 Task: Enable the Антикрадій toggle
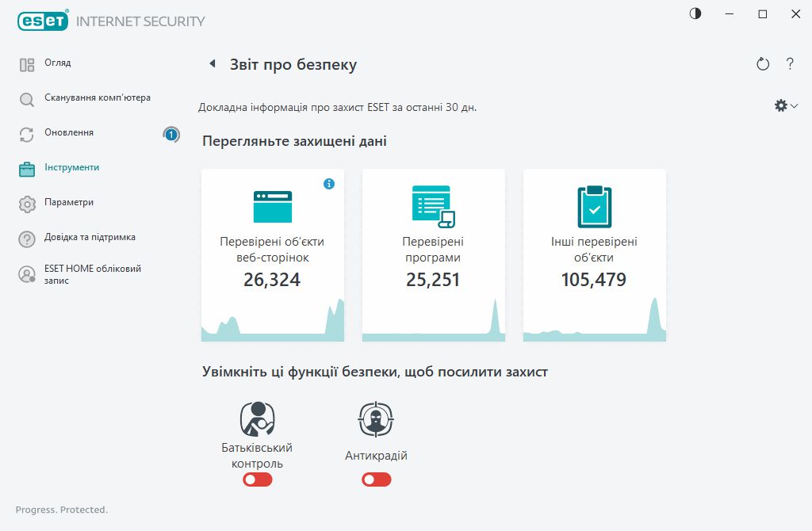coord(377,479)
